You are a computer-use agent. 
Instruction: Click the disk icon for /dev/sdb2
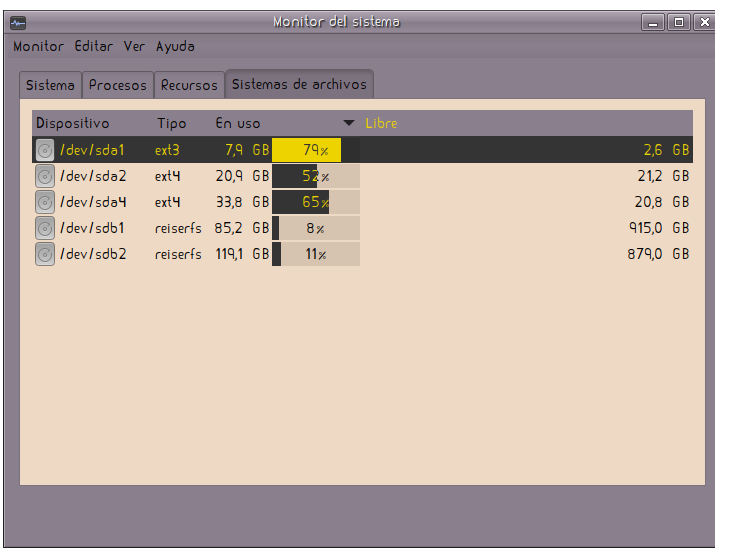click(x=45, y=254)
